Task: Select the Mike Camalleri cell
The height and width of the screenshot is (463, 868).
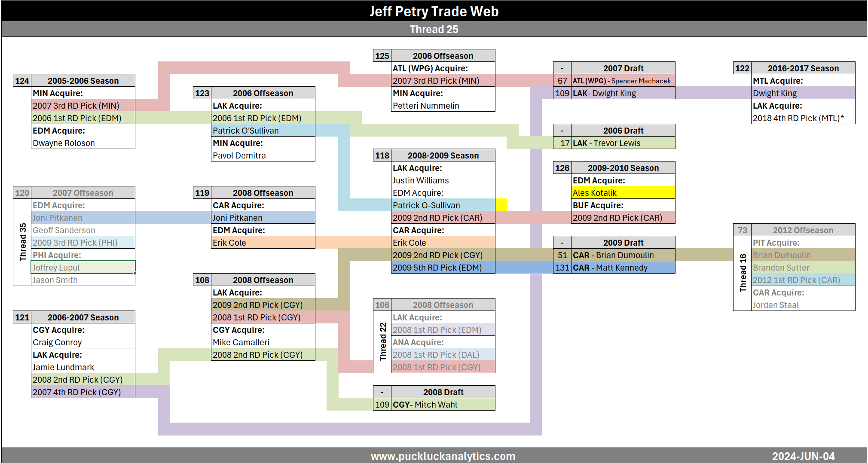Action: (263, 342)
